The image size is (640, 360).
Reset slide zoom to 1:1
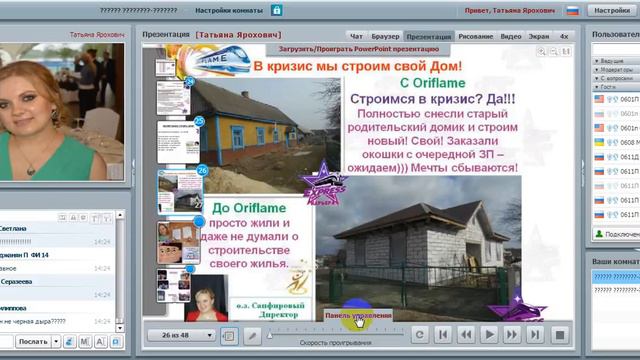(566, 51)
